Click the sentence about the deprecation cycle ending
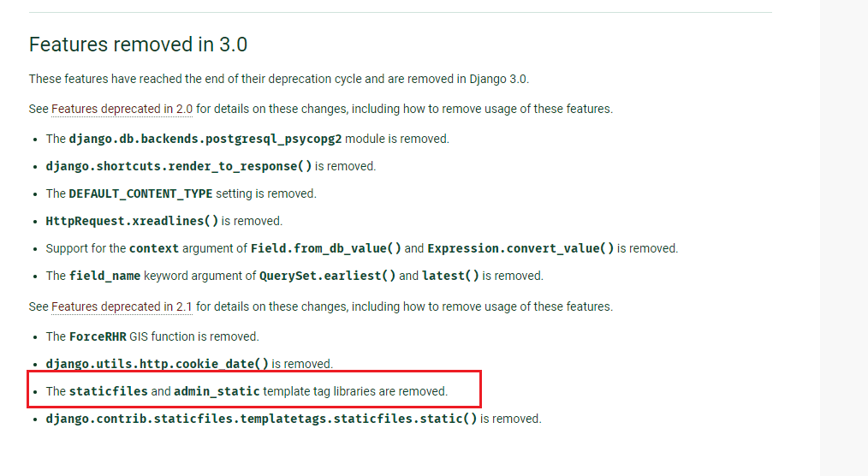 click(279, 79)
